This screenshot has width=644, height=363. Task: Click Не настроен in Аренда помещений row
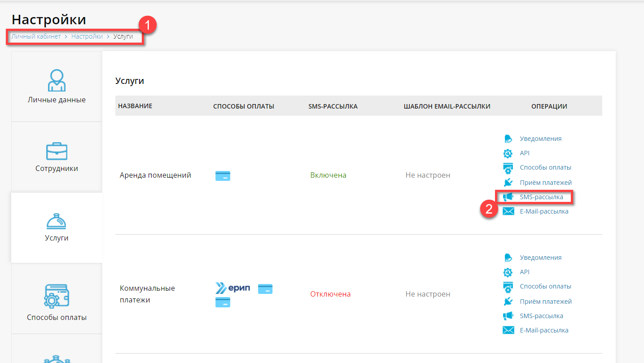(x=428, y=175)
